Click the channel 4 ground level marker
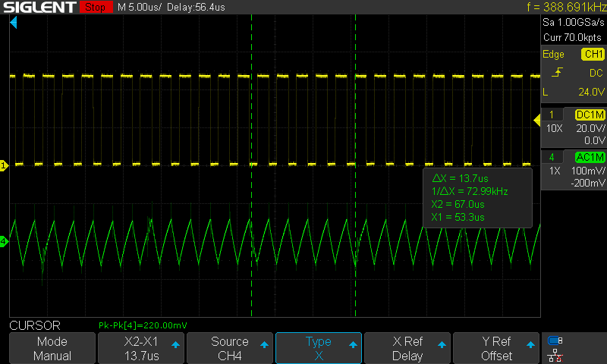 4,242
